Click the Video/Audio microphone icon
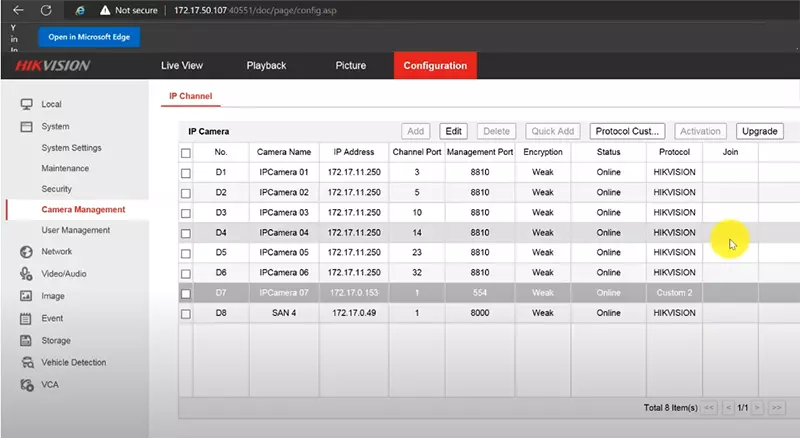Image resolution: width=800 pixels, height=438 pixels. click(27, 274)
